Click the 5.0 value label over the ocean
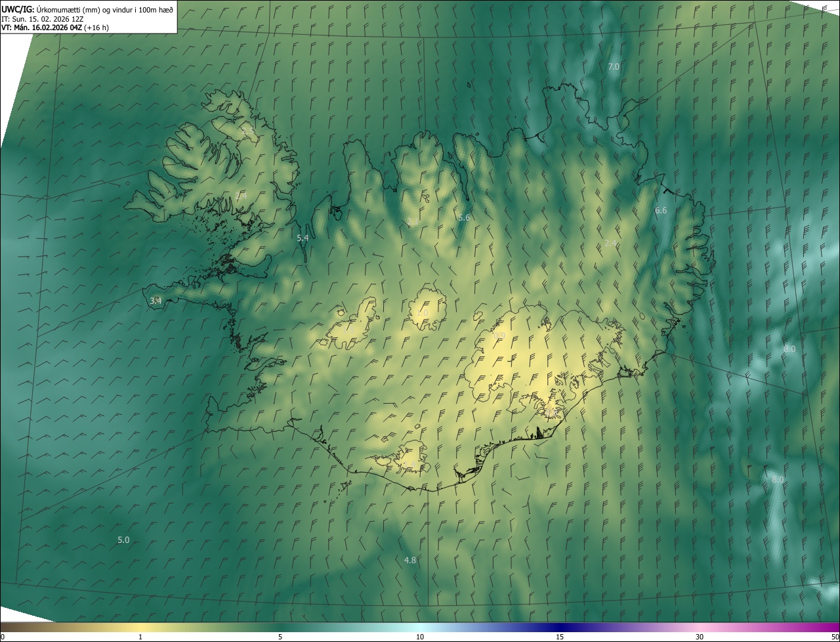This screenshot has width=840, height=642. tap(123, 540)
